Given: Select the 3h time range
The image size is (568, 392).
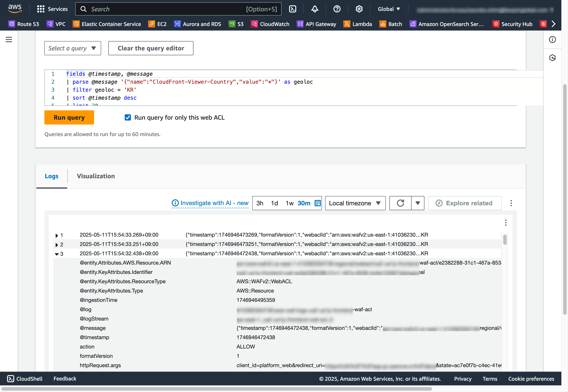Looking at the screenshot, I should click(x=260, y=203).
